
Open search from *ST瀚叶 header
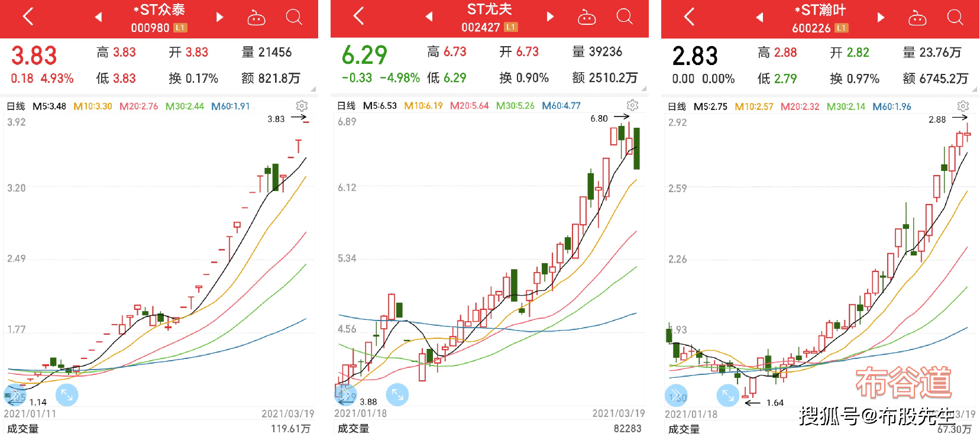(x=955, y=17)
